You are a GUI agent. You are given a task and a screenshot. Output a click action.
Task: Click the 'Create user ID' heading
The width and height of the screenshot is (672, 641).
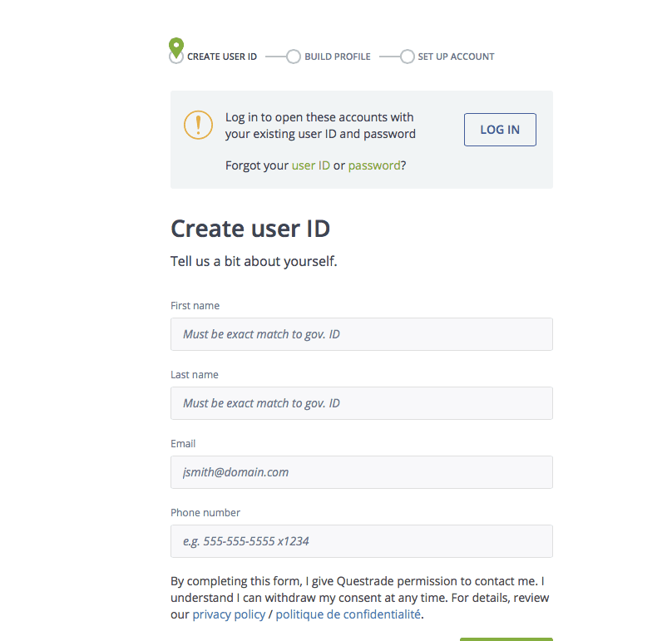[250, 229]
